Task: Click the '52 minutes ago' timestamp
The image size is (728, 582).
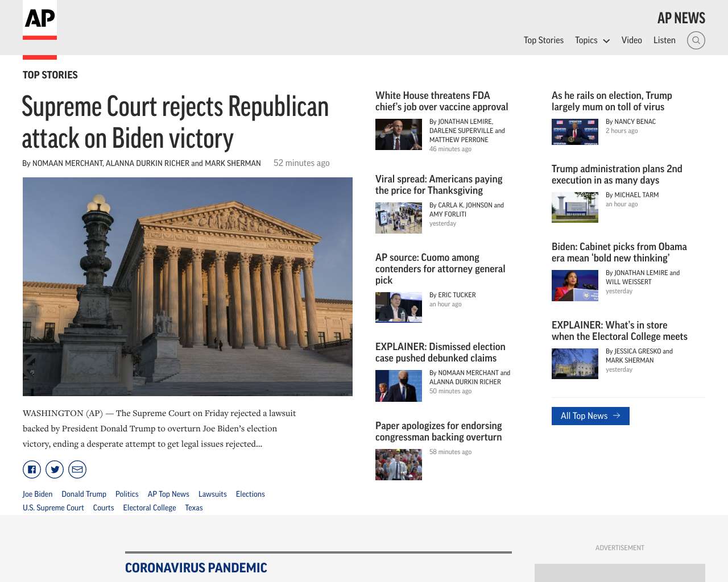Action: [x=301, y=163]
